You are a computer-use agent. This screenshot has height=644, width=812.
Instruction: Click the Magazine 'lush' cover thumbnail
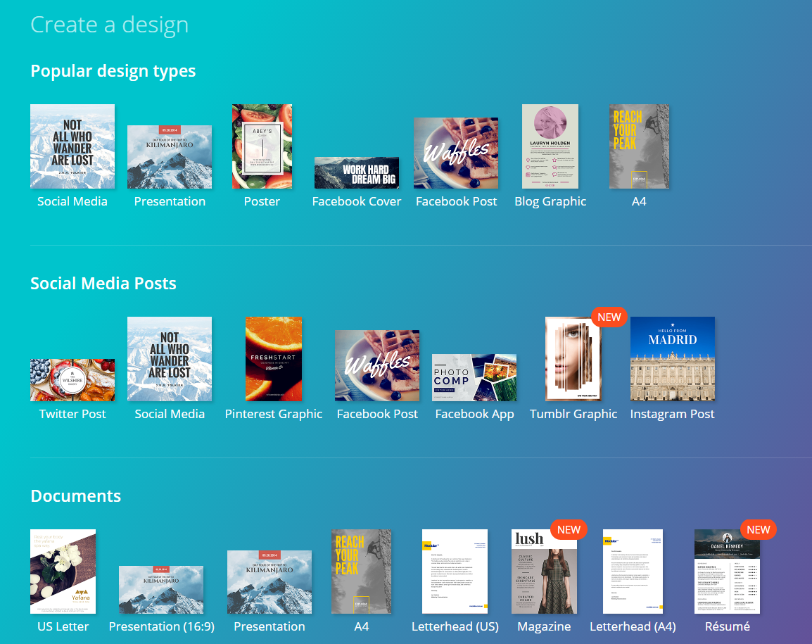pyautogui.click(x=543, y=572)
